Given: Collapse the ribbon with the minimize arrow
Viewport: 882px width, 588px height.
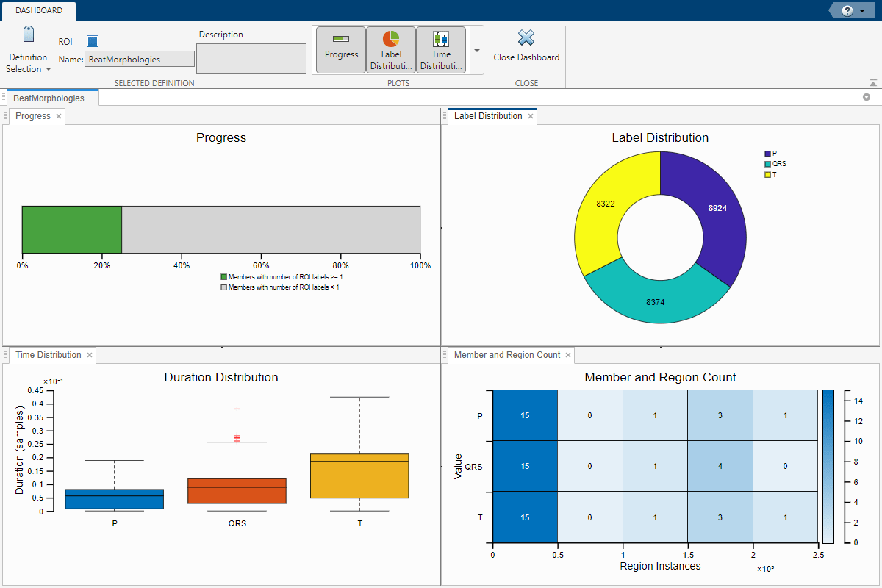Looking at the screenshot, I should coord(873,82).
